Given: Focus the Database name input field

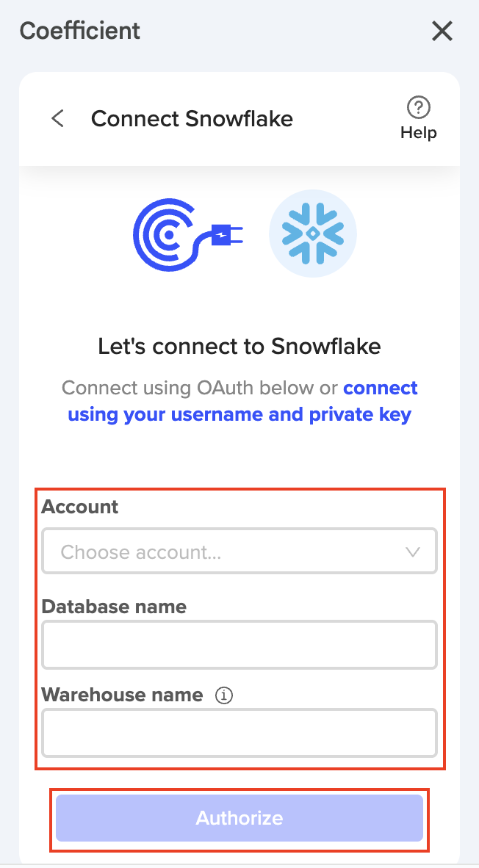Looking at the screenshot, I should tap(239, 645).
